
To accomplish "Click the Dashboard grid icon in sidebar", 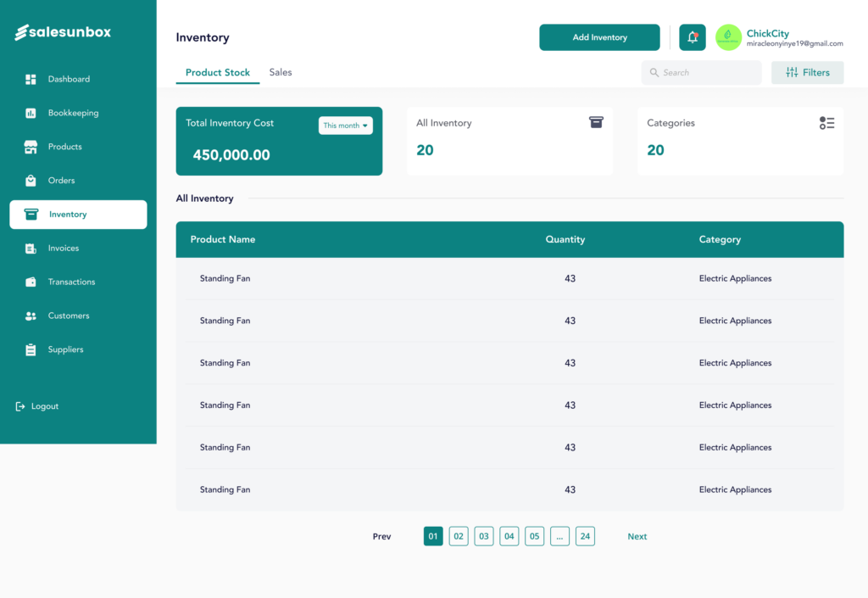I will click(x=31, y=79).
